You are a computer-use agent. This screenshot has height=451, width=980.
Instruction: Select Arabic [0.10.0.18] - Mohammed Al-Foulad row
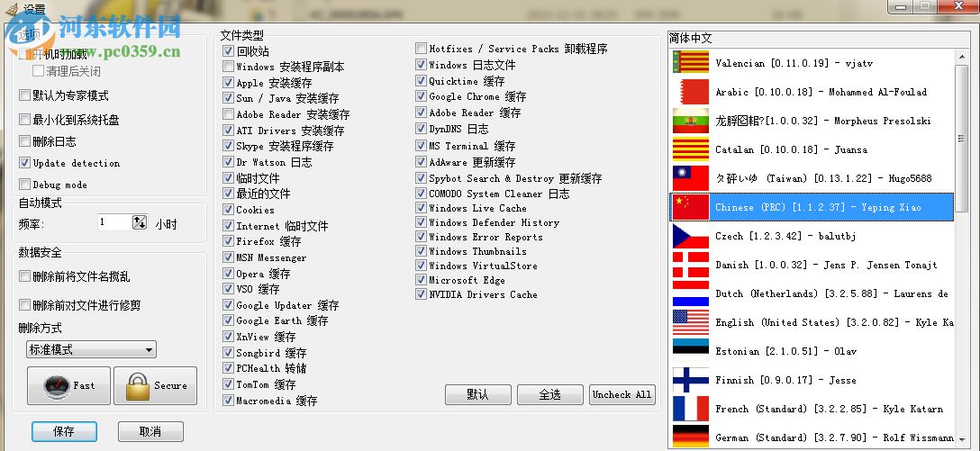(x=812, y=91)
